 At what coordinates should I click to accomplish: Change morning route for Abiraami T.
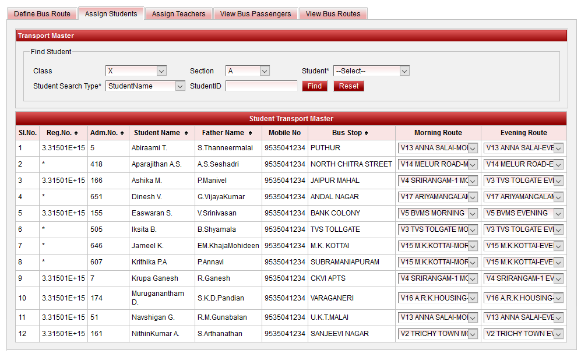[438, 149]
